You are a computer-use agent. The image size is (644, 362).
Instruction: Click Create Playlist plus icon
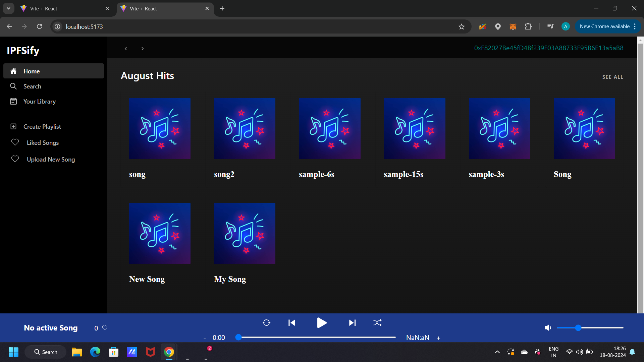coord(13,126)
